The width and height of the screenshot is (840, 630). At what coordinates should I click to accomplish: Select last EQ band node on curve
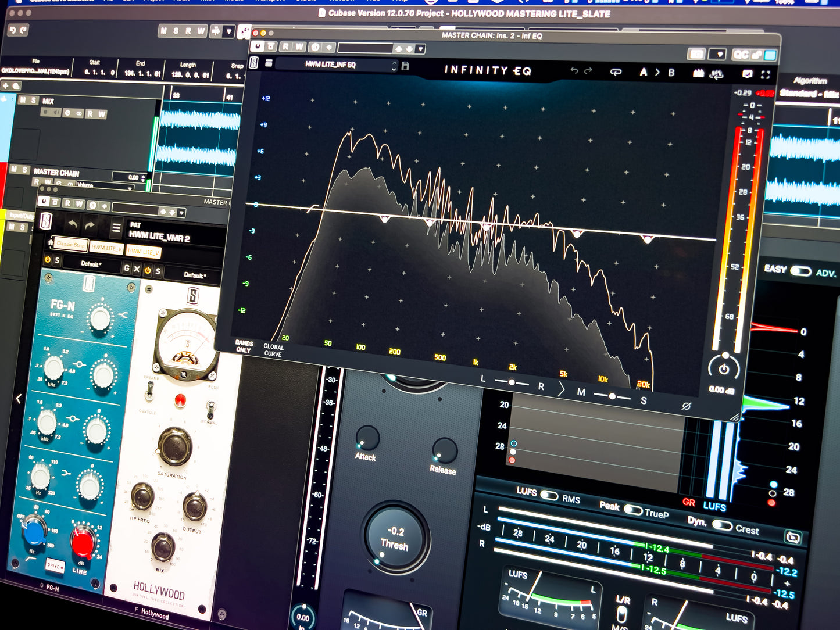coord(648,238)
